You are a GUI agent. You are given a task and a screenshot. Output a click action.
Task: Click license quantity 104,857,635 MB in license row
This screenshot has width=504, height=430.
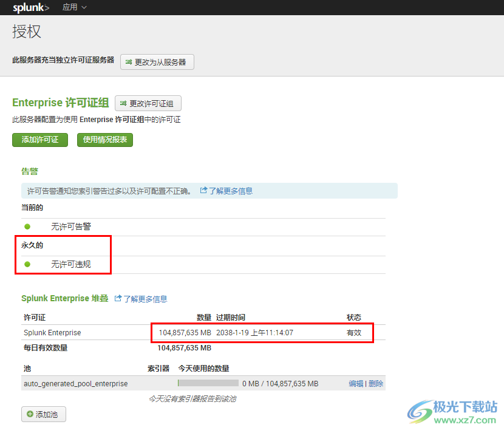pyautogui.click(x=185, y=333)
